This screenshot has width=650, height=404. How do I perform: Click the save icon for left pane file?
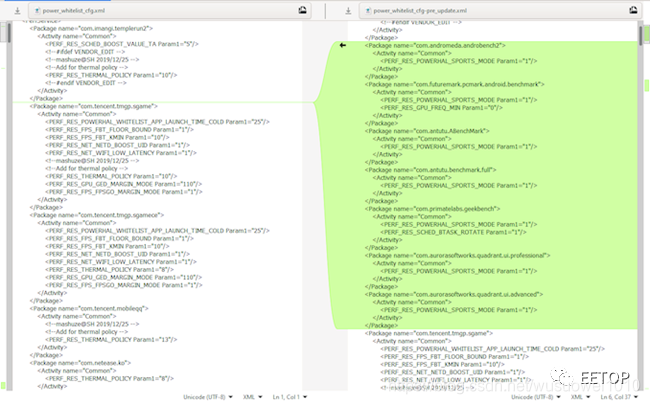coord(17,11)
